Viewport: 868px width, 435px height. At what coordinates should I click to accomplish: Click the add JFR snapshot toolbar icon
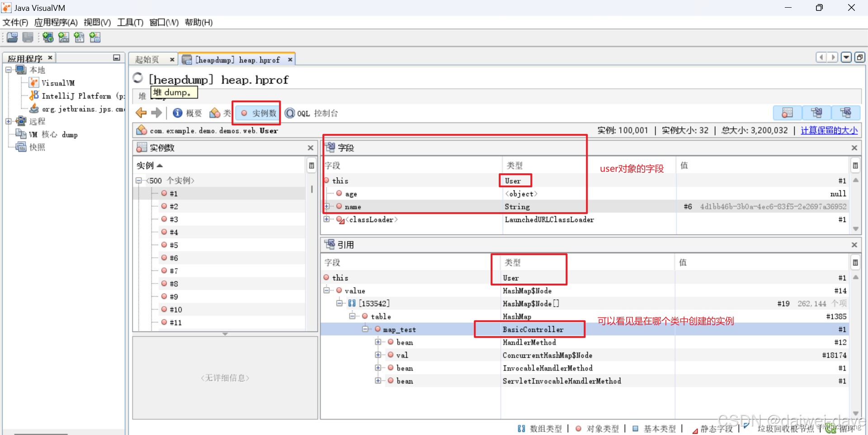[x=95, y=38]
